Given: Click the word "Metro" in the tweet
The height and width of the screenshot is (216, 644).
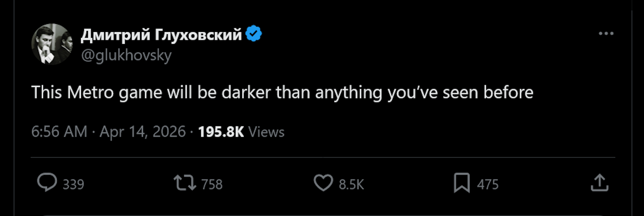Looking at the screenshot, I should point(90,92).
